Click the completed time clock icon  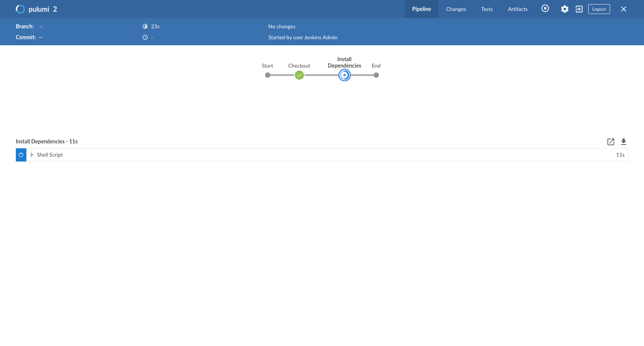[x=145, y=37]
